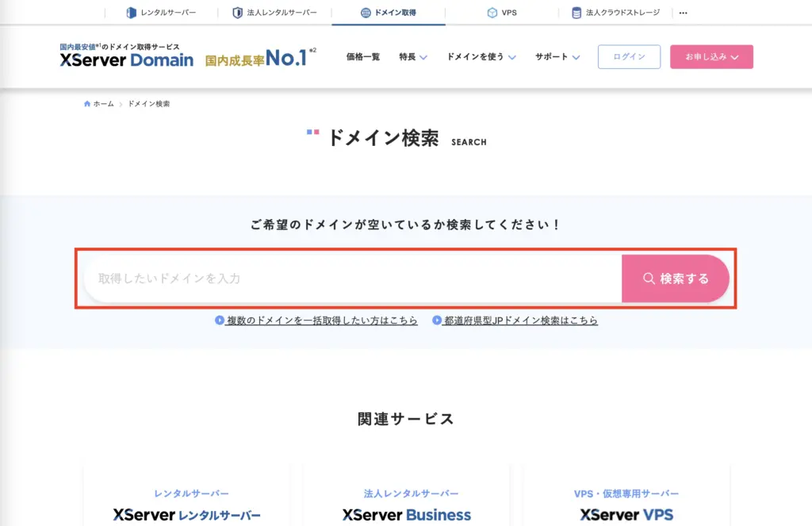Click the arrow icon before 複数のドメイン link

tap(219, 321)
